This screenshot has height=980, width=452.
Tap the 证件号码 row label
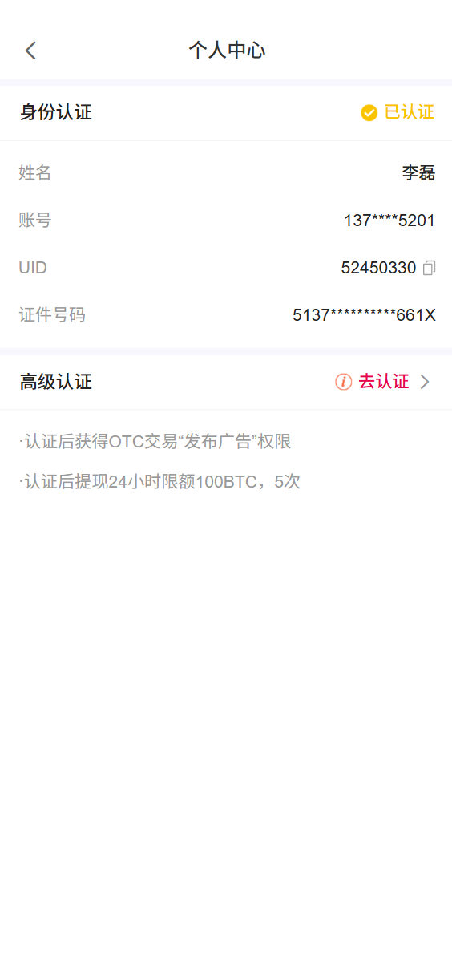pyautogui.click(x=51, y=314)
